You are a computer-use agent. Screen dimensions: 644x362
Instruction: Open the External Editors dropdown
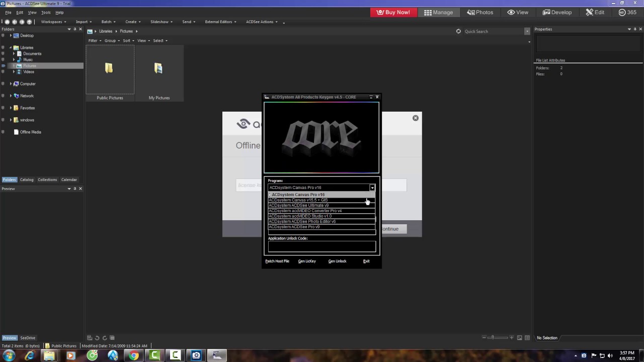[220, 22]
